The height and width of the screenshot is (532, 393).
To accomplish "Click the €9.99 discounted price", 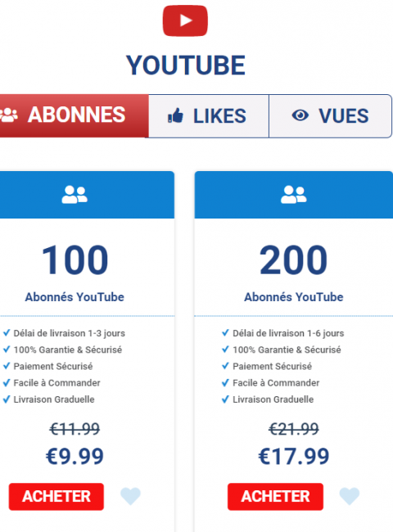I will [x=75, y=456].
